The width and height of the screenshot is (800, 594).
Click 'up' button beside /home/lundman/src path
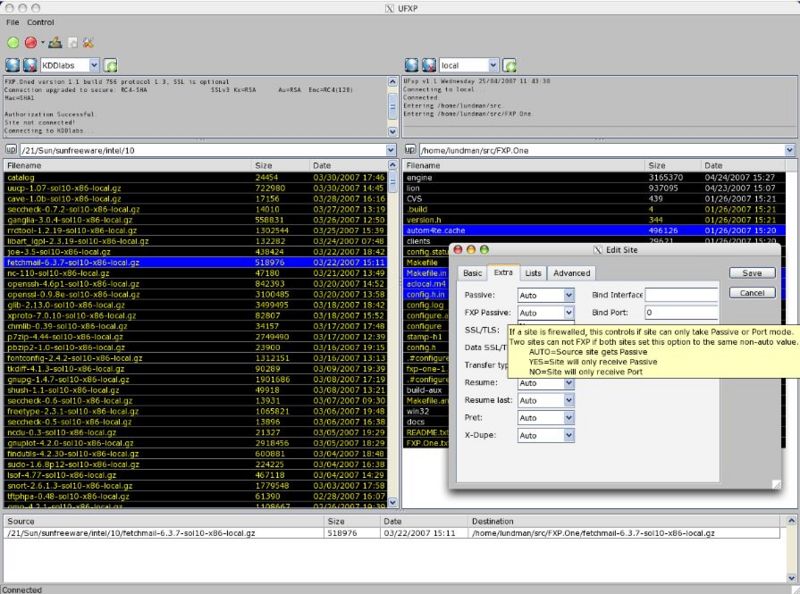click(410, 150)
